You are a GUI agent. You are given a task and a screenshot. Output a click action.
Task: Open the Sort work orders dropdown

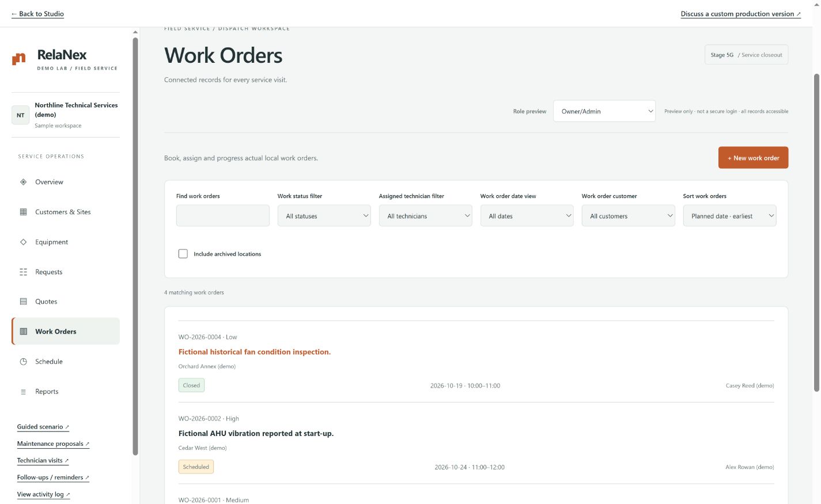click(x=730, y=216)
